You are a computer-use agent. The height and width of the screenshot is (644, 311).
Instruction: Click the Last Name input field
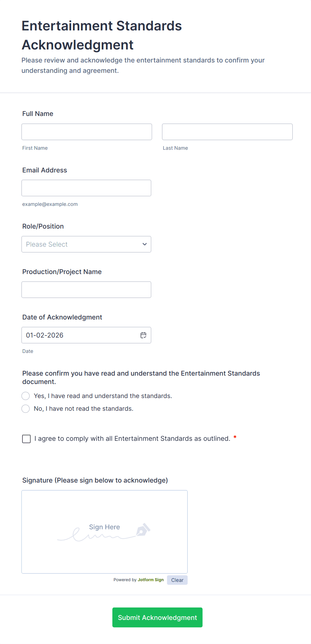pos(227,132)
